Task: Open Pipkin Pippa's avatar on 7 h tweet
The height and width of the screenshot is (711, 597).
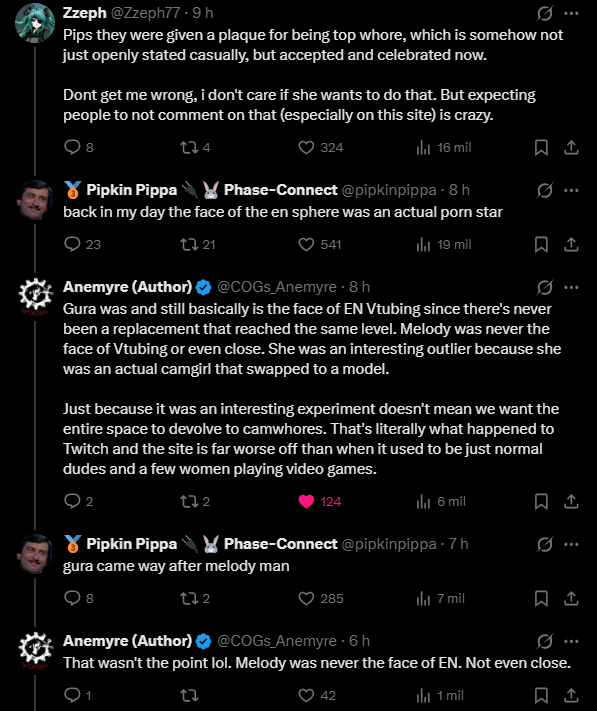Action: [x=35, y=554]
